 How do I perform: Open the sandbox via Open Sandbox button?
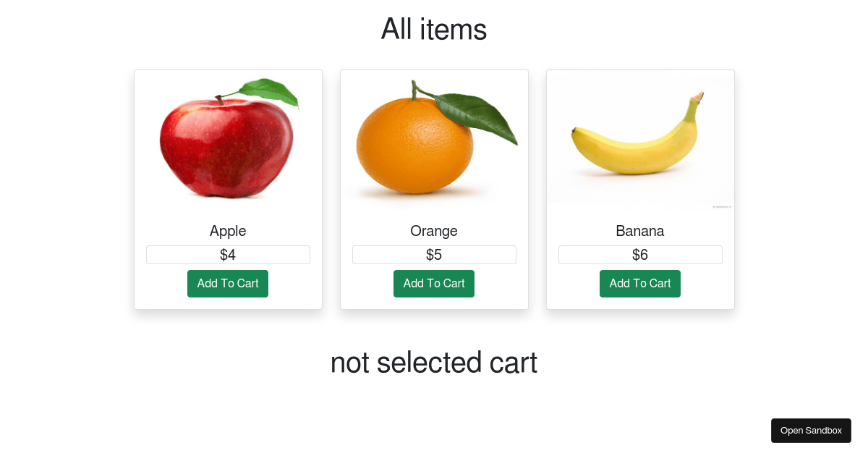pos(811,430)
